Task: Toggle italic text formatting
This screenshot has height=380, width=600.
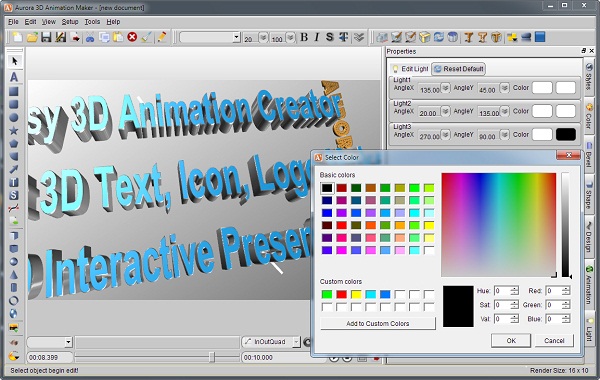Action: point(317,37)
